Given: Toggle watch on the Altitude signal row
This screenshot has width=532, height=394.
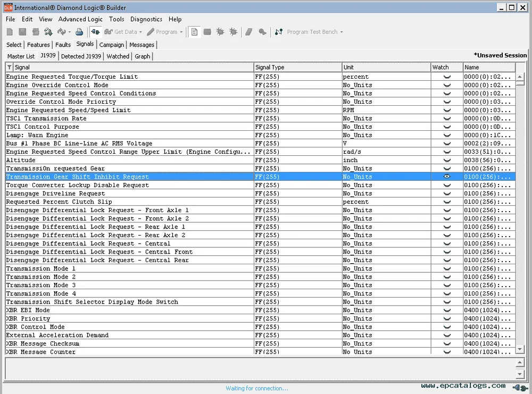Looking at the screenshot, I should coord(446,160).
